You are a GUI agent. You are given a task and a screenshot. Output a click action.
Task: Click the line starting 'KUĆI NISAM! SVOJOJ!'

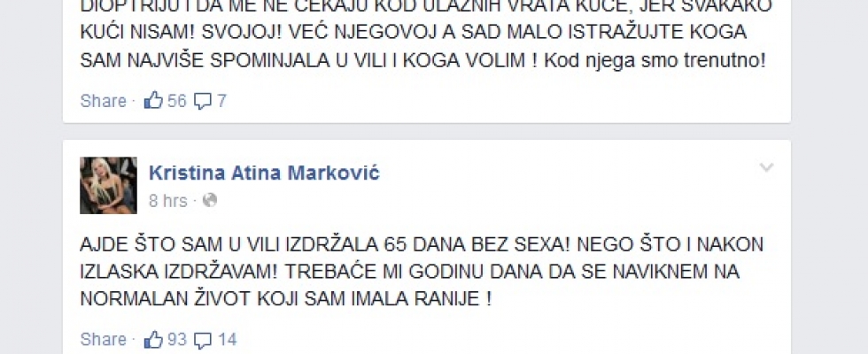point(414,32)
